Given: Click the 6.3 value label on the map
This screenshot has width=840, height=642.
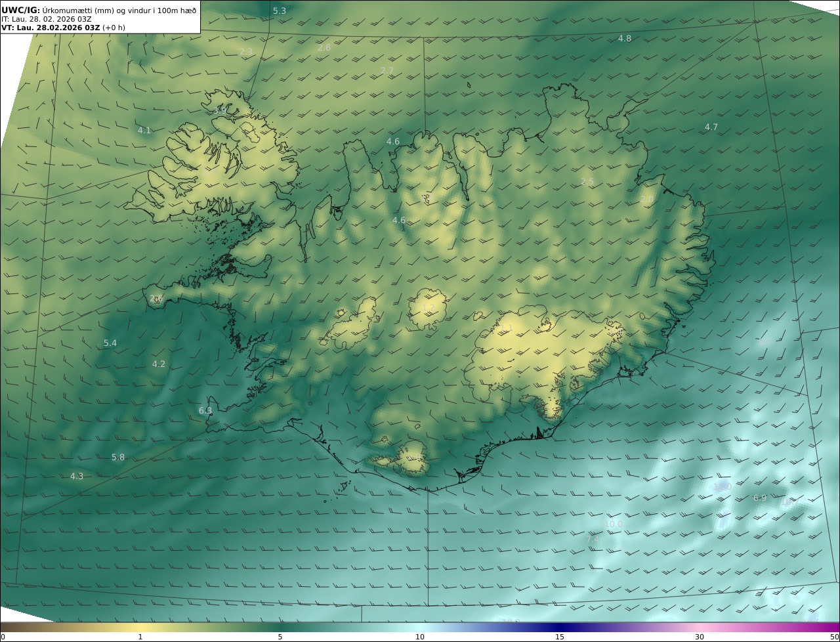Looking at the screenshot, I should pos(205,410).
